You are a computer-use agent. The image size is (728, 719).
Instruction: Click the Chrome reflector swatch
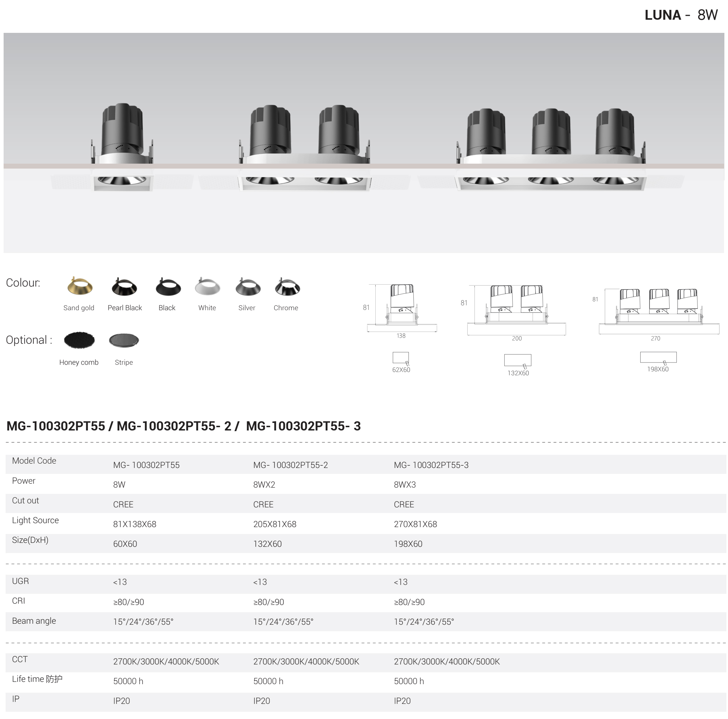(x=288, y=287)
